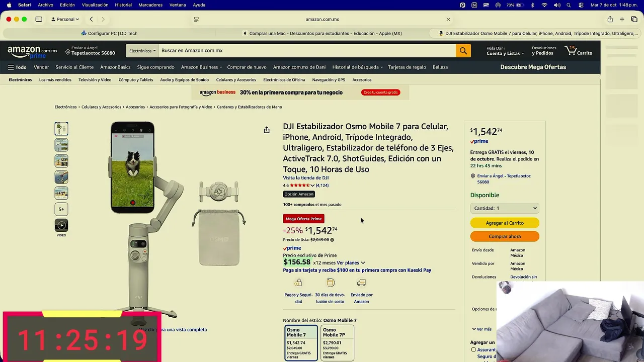Click the reader view icon in toolbar
This screenshot has height=362, width=644.
[x=196, y=19]
